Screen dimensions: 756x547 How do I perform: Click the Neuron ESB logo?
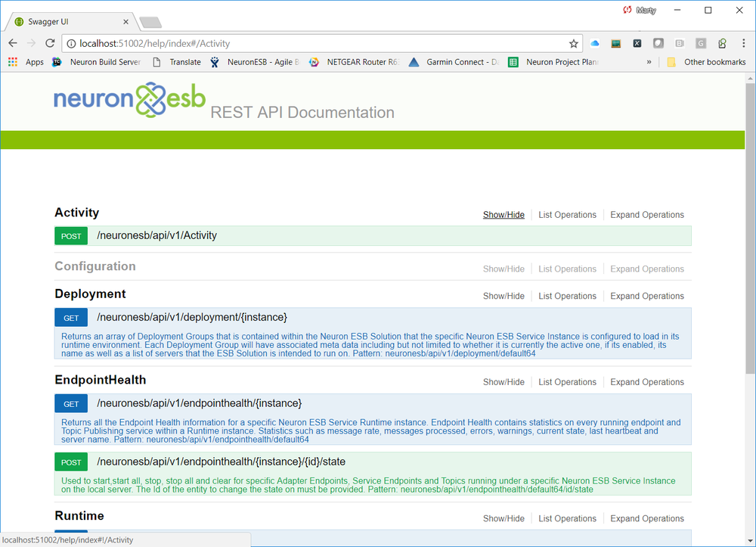130,100
